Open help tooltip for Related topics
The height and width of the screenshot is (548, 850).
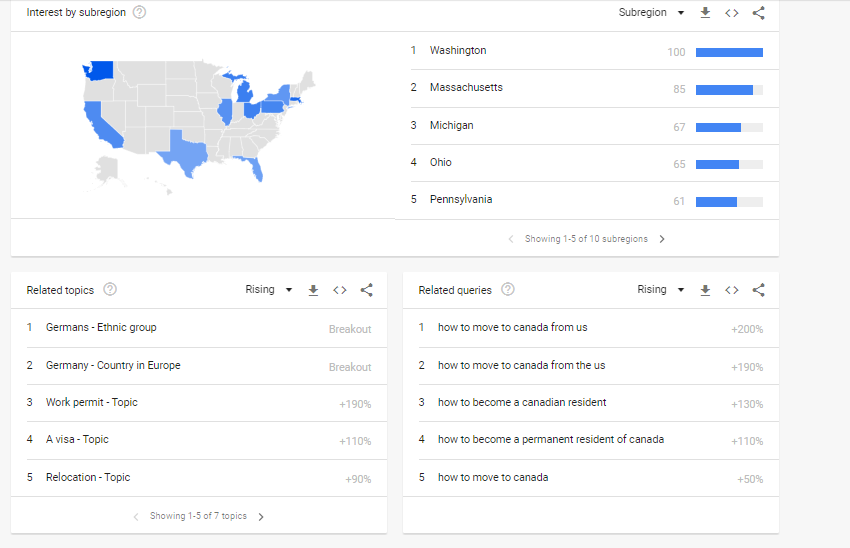tap(110, 290)
